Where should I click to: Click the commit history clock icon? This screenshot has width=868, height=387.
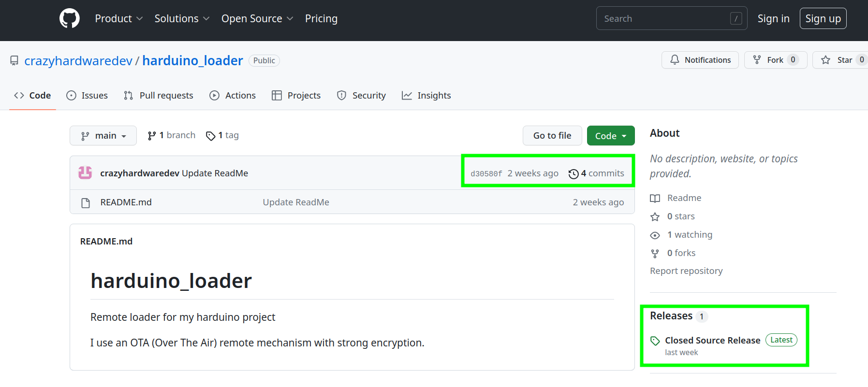coord(574,174)
